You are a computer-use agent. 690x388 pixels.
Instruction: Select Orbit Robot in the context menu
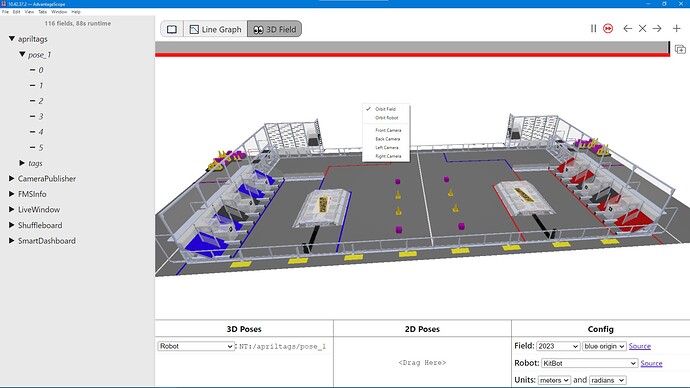pos(386,118)
